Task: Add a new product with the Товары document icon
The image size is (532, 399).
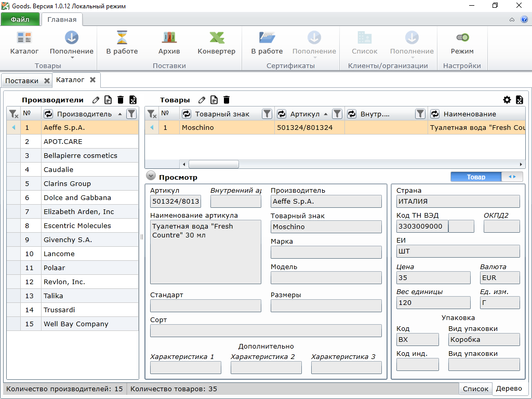Action: (214, 100)
